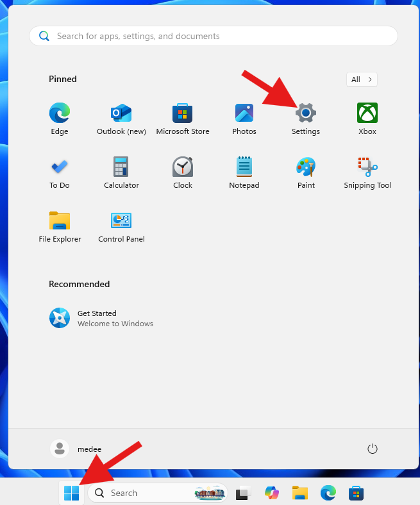Open the Edge pinned app

click(x=60, y=119)
